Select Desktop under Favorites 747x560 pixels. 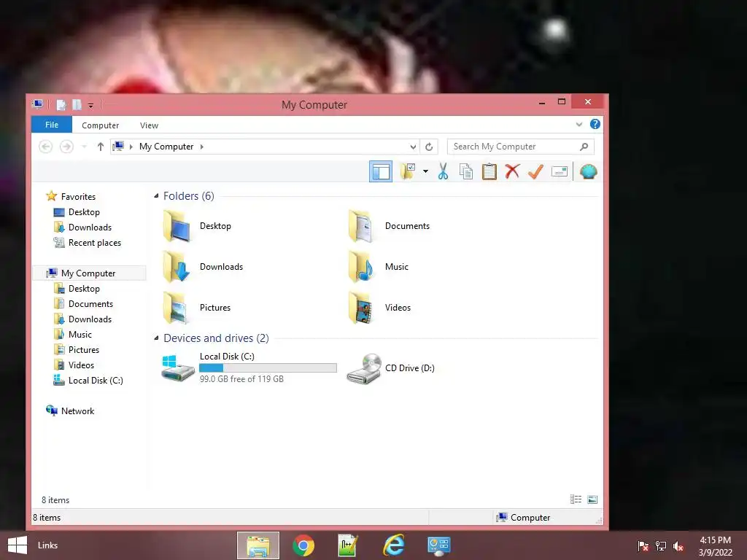point(77,212)
